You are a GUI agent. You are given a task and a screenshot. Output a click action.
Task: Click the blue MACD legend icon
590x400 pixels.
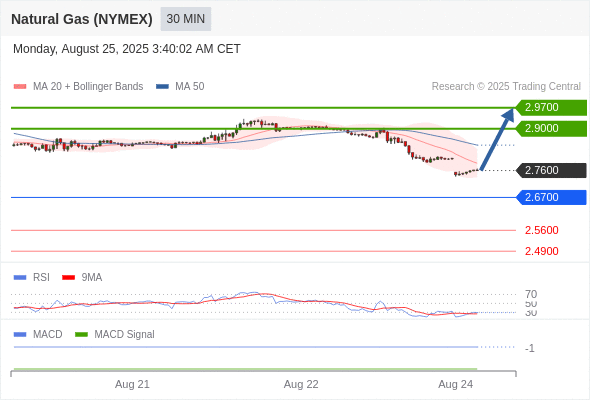tap(20, 335)
